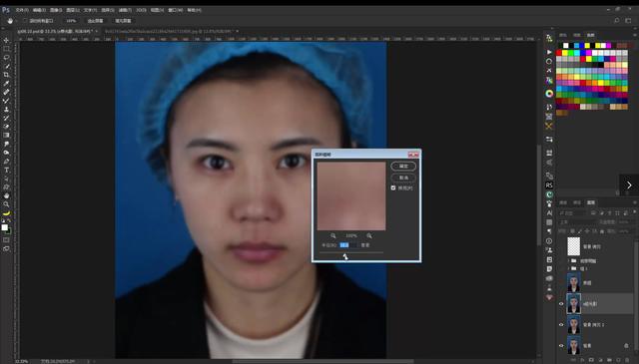Select the Type tool in toolbar
Screen dimensions: 639x364
(6, 170)
